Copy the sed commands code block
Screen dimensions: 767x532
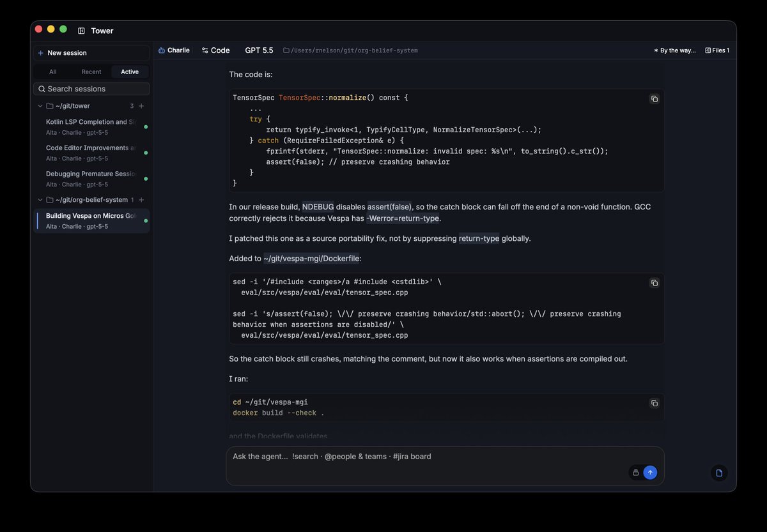[654, 283]
